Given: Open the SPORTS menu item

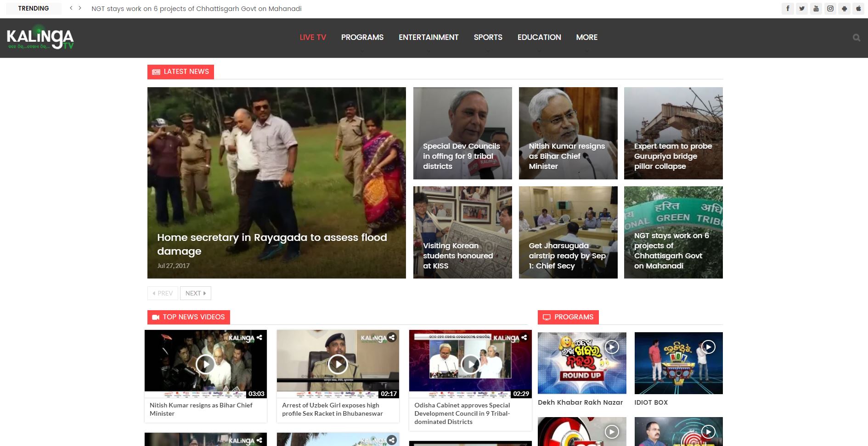Looking at the screenshot, I should pos(488,37).
